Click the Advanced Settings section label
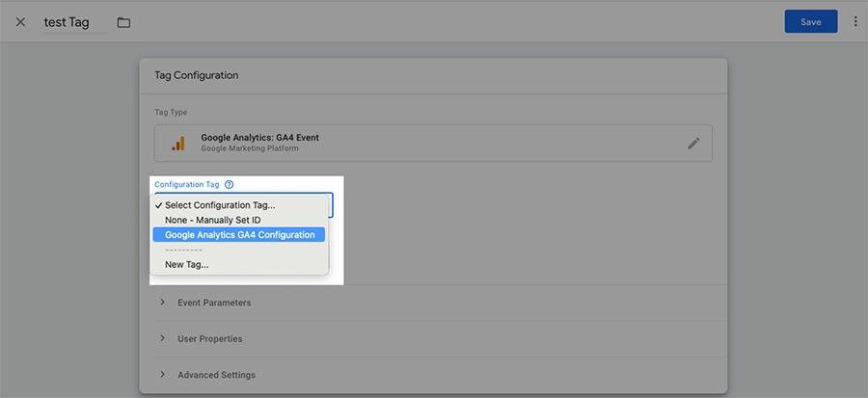Screen dimensions: 868x398 tap(216, 375)
